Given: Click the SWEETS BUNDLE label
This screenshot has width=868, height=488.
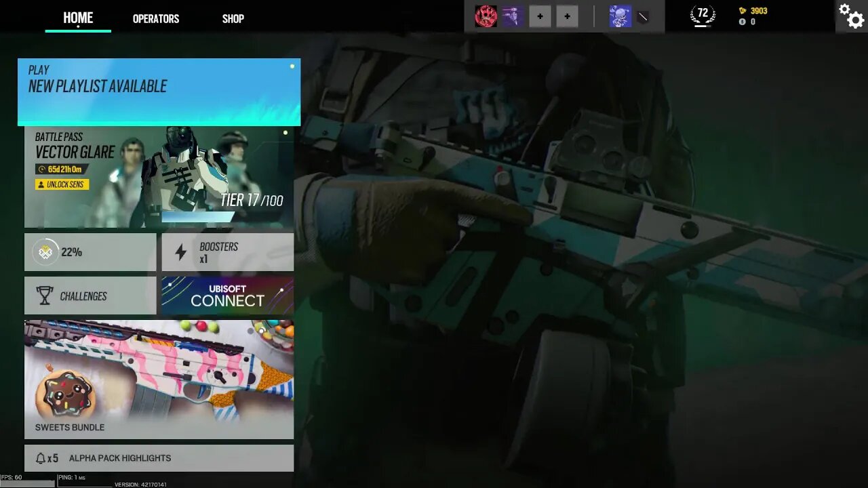Looking at the screenshot, I should click(x=70, y=427).
